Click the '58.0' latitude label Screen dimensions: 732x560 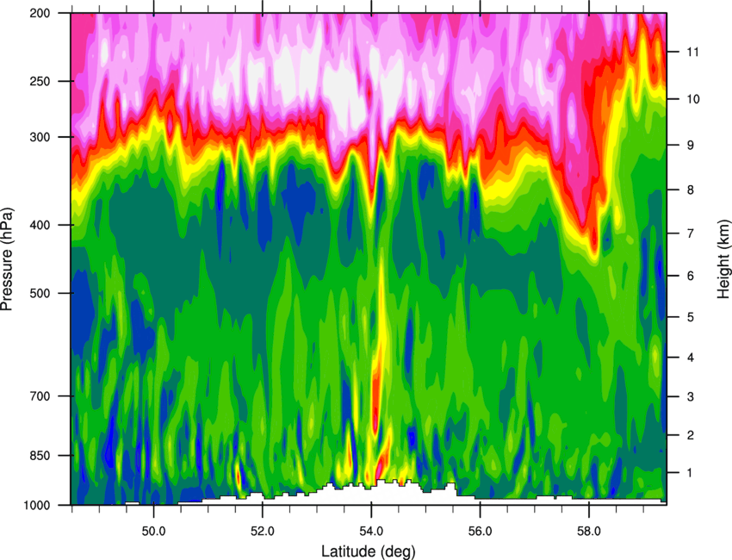589,531
